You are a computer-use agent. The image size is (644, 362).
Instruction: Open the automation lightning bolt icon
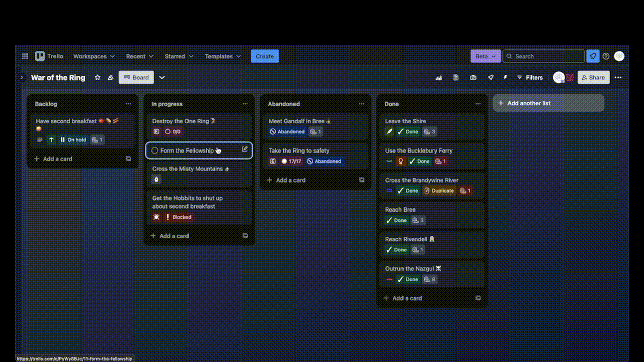pyautogui.click(x=505, y=78)
